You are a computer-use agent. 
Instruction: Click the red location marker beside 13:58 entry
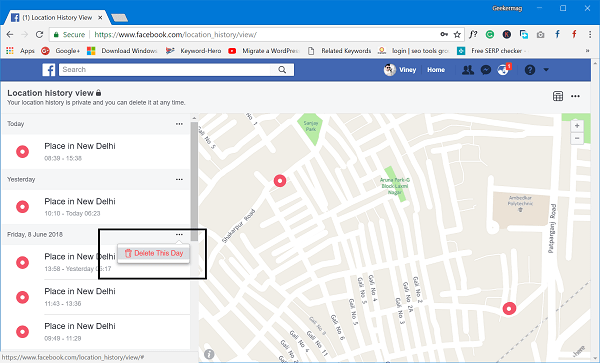[x=23, y=262]
